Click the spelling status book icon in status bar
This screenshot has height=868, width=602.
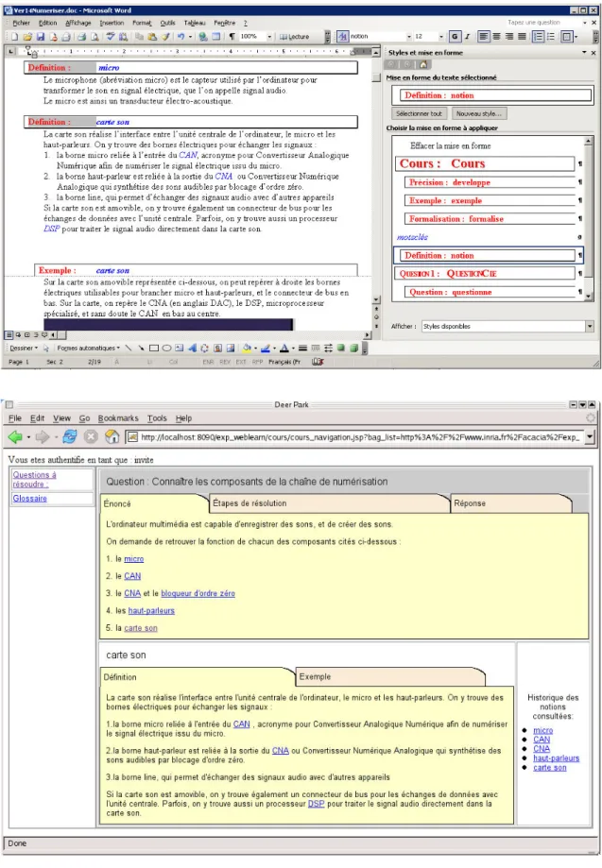[x=318, y=362]
